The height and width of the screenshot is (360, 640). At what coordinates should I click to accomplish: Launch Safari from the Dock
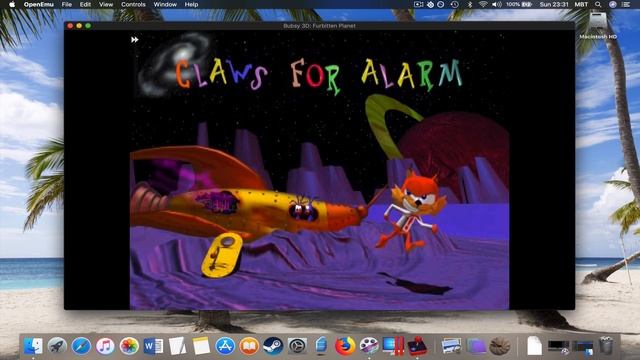[x=81, y=346]
